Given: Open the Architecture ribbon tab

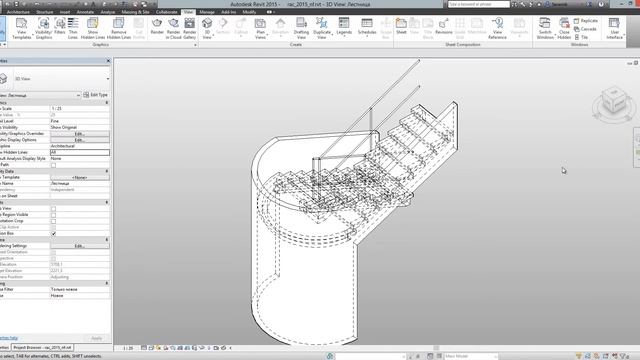Looking at the screenshot, I should tap(18, 12).
